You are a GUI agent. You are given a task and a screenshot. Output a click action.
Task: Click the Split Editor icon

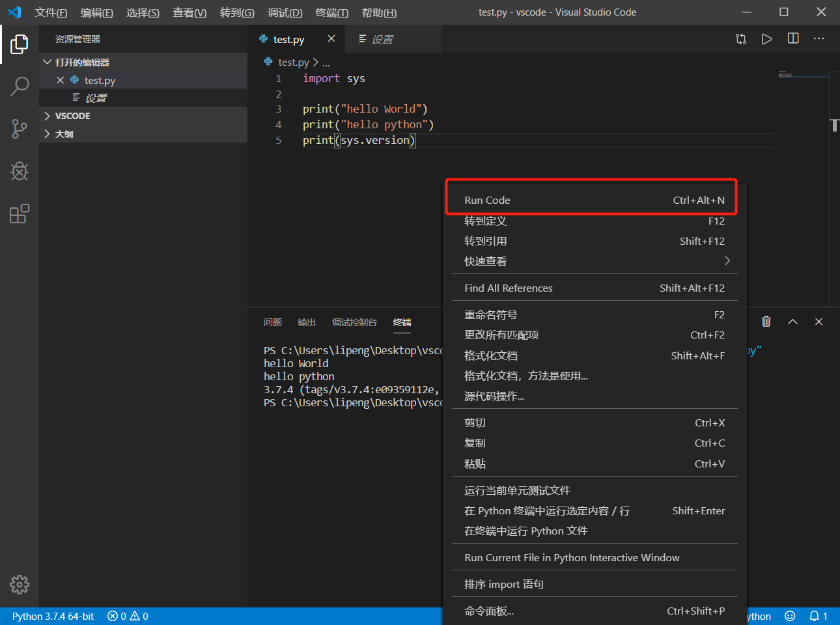click(793, 39)
